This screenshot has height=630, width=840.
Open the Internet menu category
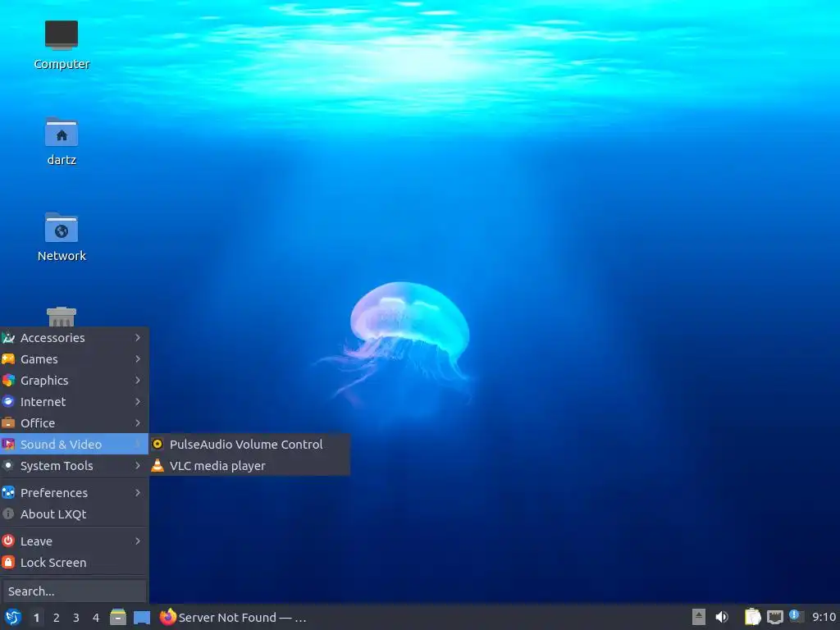coord(75,402)
